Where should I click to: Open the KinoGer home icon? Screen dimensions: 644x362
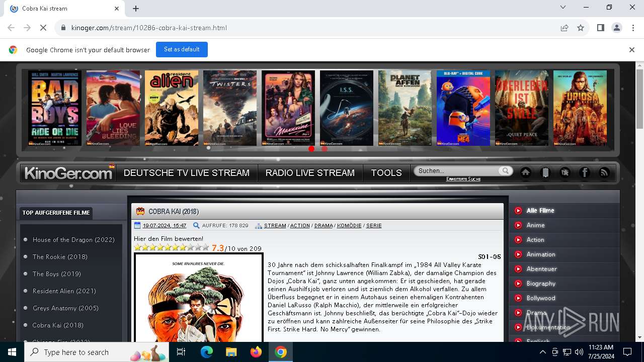click(x=526, y=172)
